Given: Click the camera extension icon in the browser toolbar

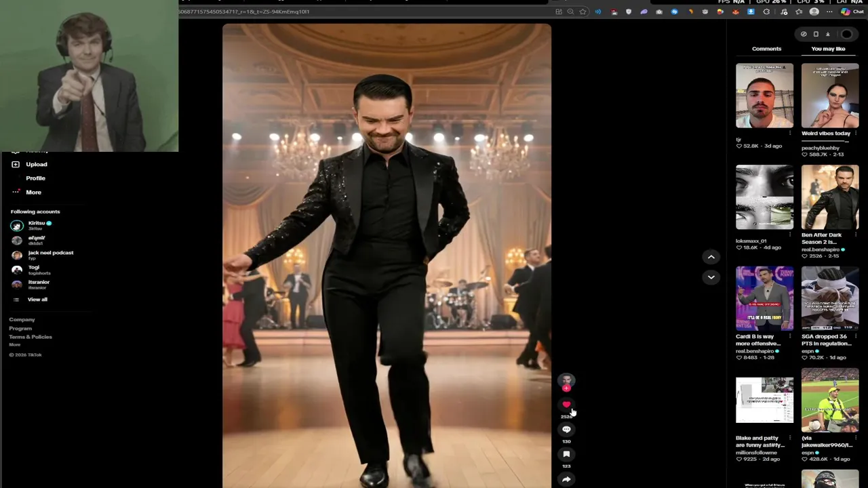Looking at the screenshot, I should click(659, 12).
